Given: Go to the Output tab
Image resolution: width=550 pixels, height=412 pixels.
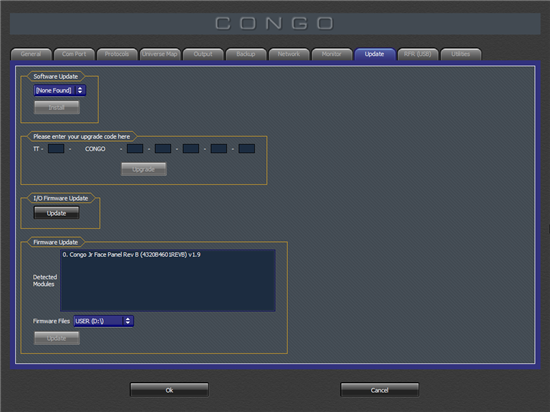Looking at the screenshot, I should (x=203, y=54).
